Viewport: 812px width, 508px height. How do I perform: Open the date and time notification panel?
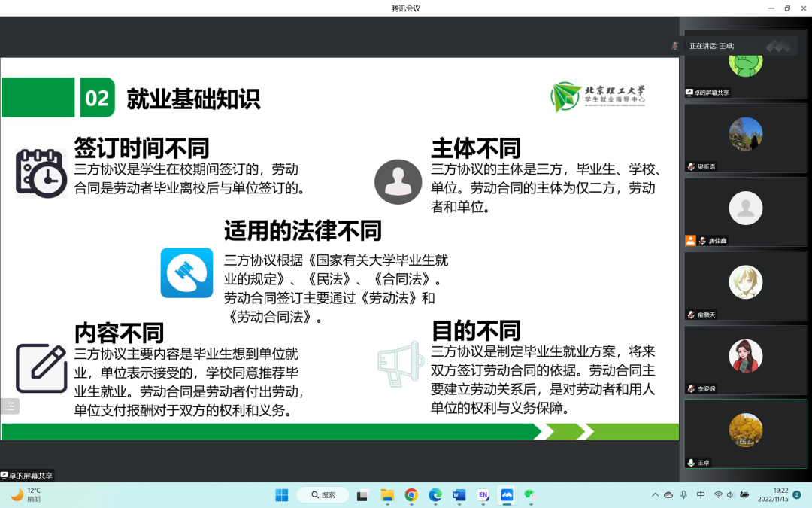[772, 495]
